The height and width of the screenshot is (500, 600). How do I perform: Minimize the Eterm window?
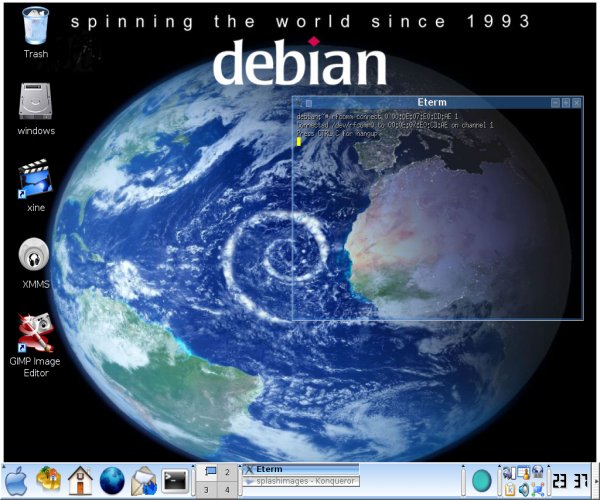555,103
